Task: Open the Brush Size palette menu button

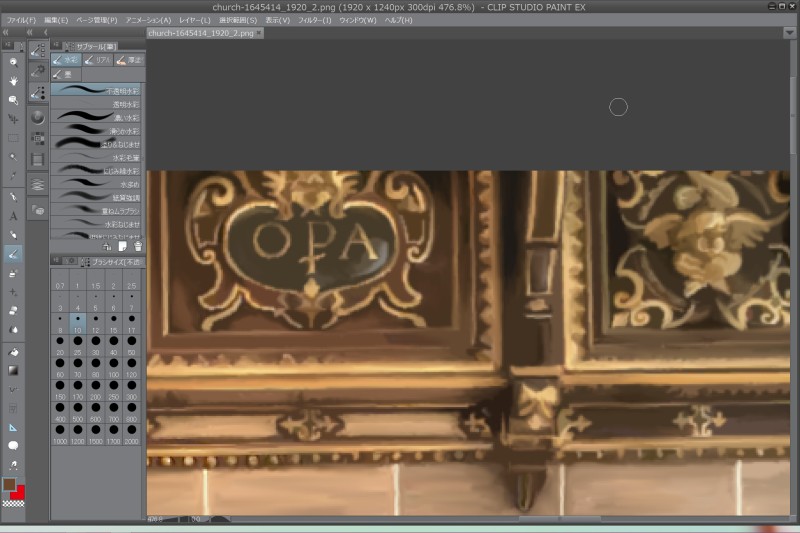Action: pyautogui.click(x=56, y=261)
